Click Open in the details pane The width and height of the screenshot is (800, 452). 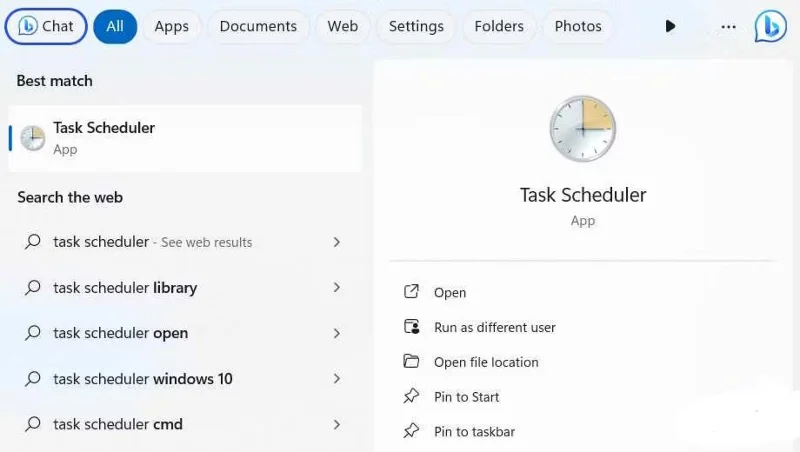[449, 292]
